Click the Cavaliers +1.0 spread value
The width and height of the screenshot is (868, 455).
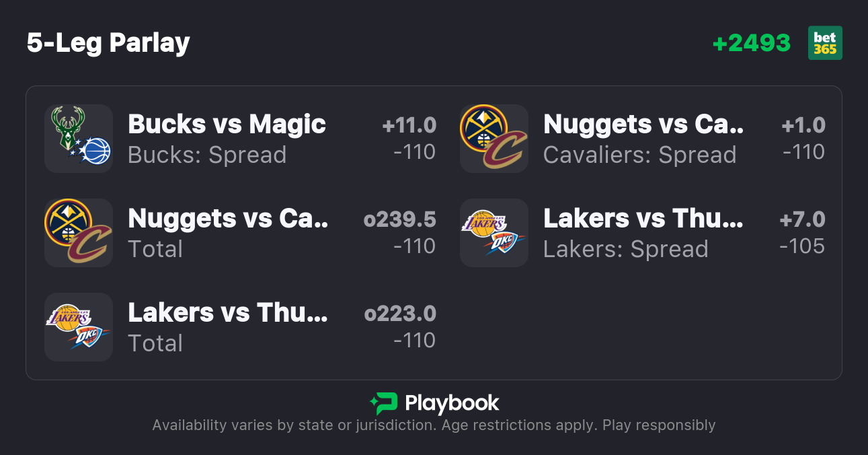click(x=803, y=125)
